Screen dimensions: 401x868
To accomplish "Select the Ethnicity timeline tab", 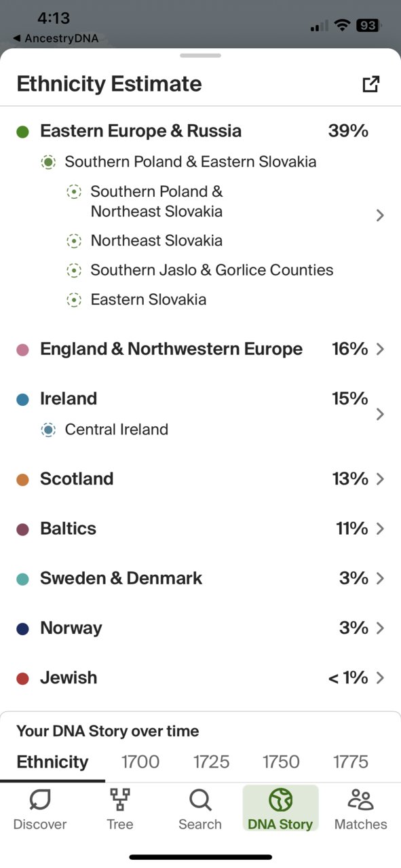I will [x=52, y=761].
